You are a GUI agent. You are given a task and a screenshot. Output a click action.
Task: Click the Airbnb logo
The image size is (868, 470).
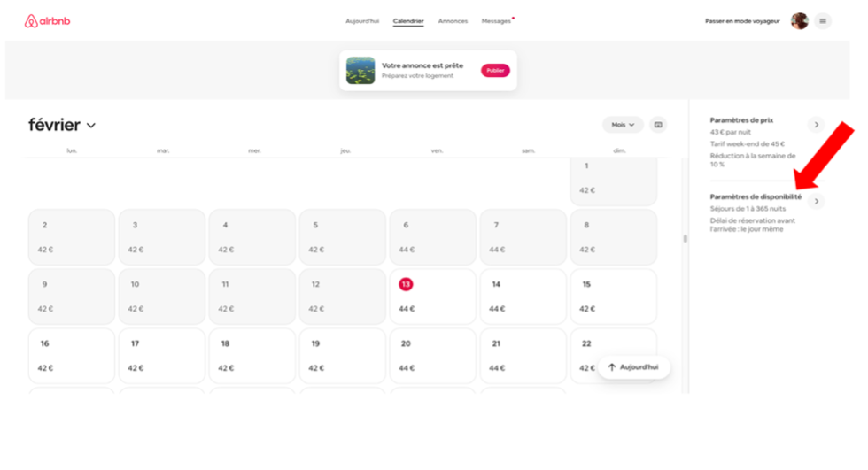48,21
